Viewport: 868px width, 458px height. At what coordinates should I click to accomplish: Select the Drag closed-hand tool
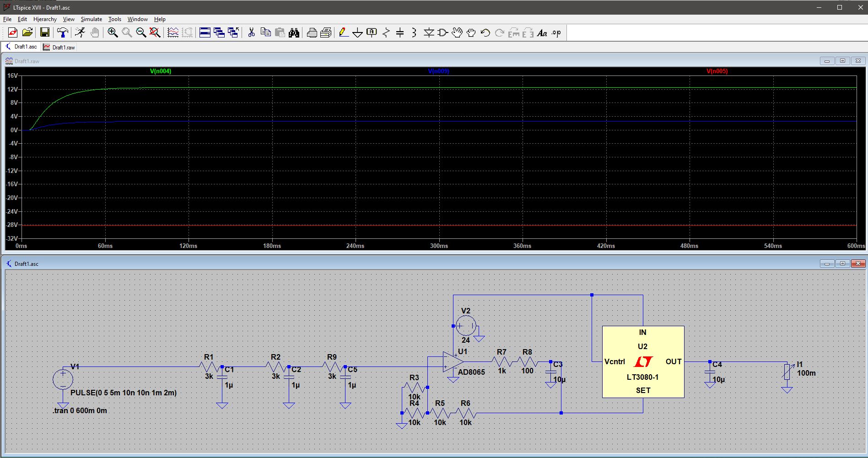coord(471,32)
